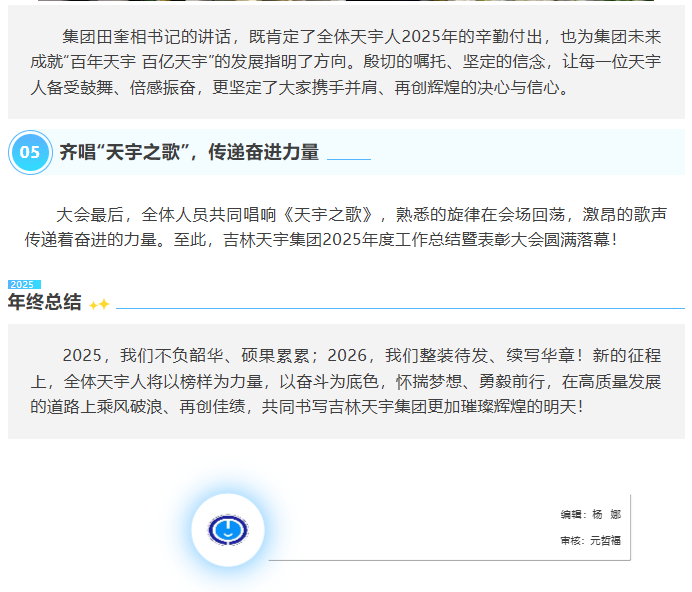Click the text 《天宇之歌》 in the paragraph
This screenshot has width=692, height=592.
332,215
